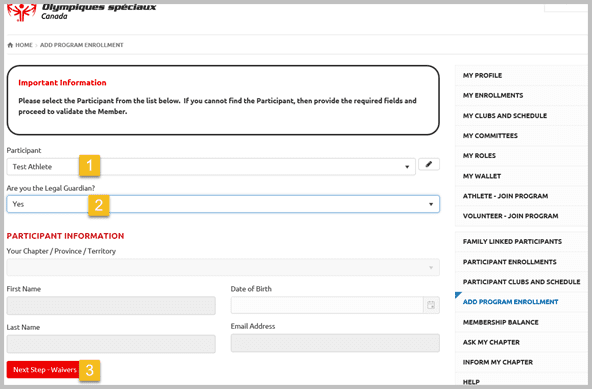Image resolution: width=592 pixels, height=389 pixels.
Task: Select Ask My Chapter
Action: point(521,343)
